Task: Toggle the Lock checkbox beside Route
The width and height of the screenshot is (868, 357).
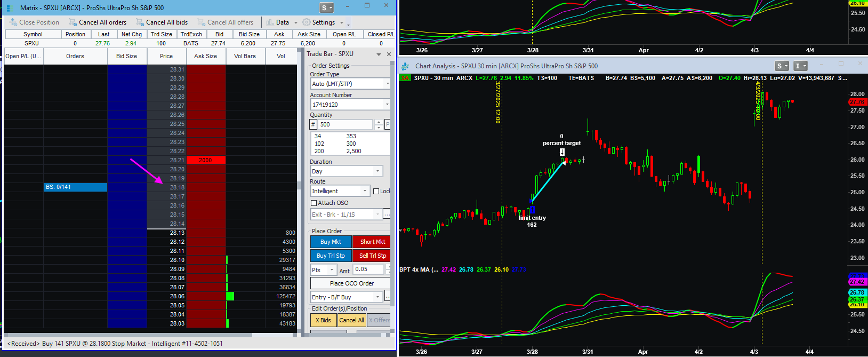Action: coord(376,191)
